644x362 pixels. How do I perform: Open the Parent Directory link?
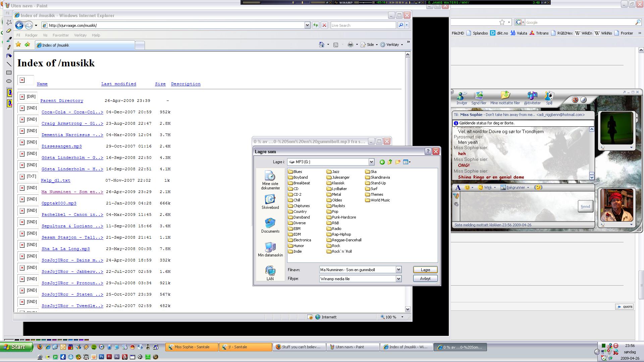point(62,101)
